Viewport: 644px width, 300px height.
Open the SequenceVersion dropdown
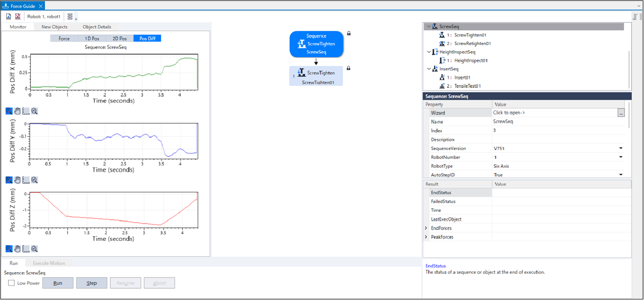click(620, 149)
